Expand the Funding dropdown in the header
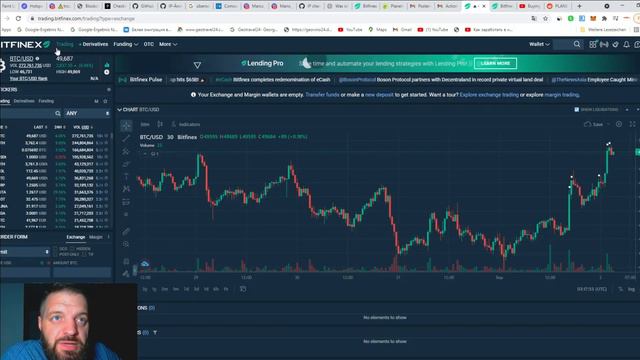The width and height of the screenshot is (640, 360). [x=126, y=44]
